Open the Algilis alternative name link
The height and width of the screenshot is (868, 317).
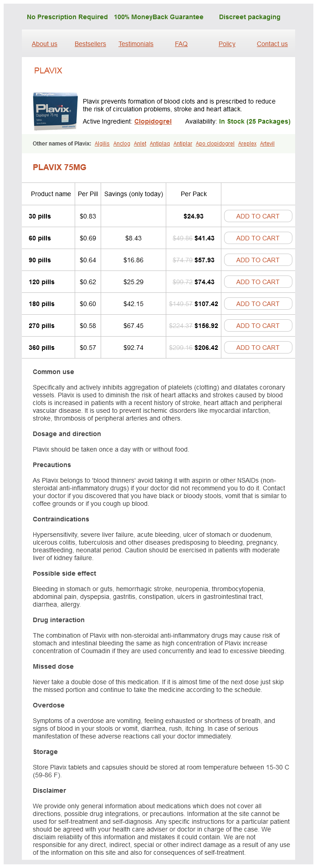tap(102, 144)
